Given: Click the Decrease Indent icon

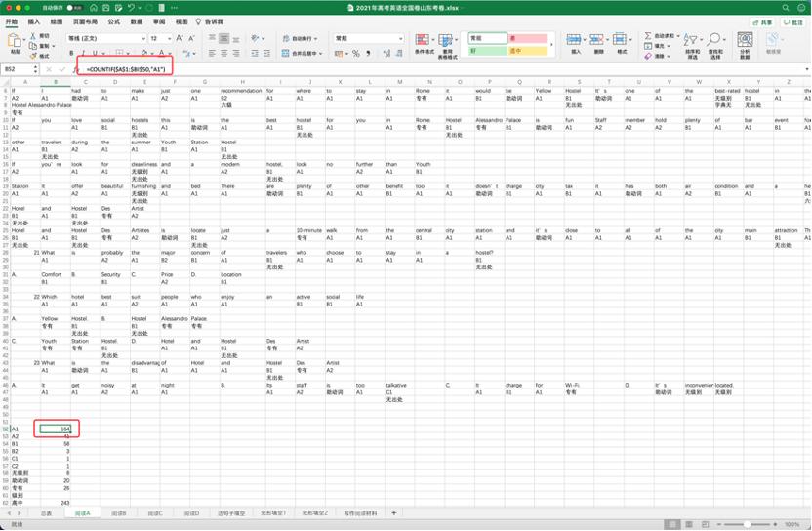Looking at the screenshot, I should coord(255,53).
